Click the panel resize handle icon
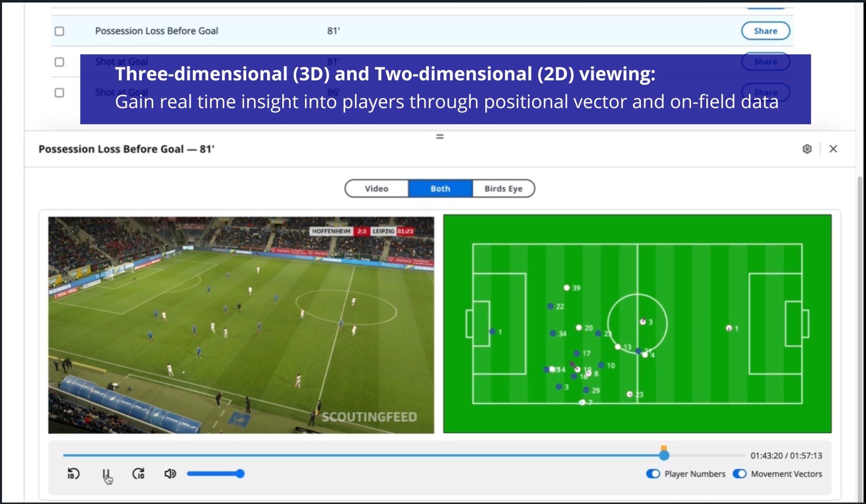 coord(440,137)
